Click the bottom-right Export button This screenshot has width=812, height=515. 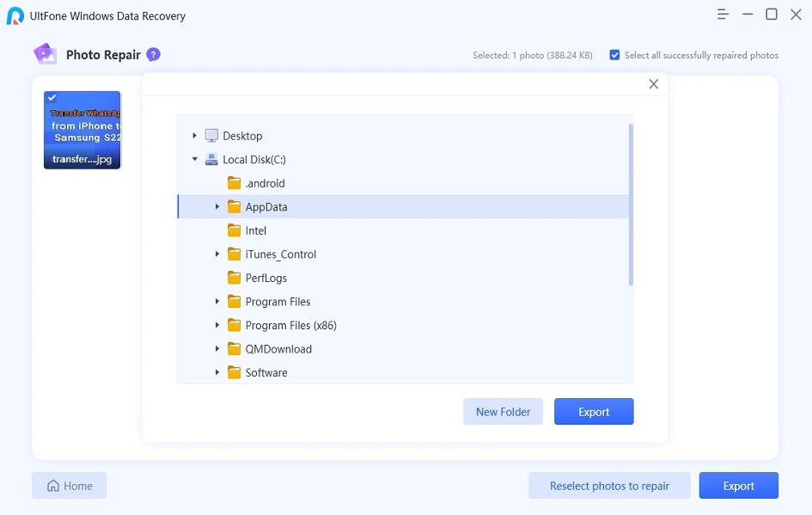(x=738, y=486)
